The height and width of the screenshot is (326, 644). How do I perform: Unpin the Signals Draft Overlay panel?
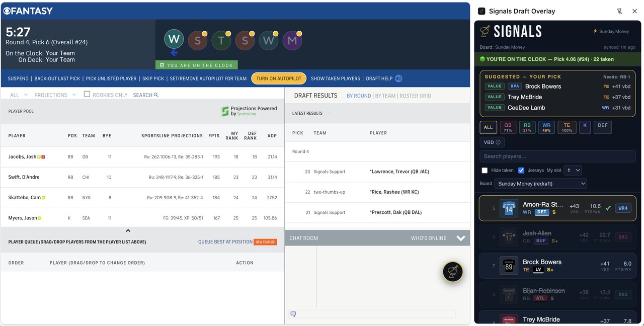(x=620, y=11)
